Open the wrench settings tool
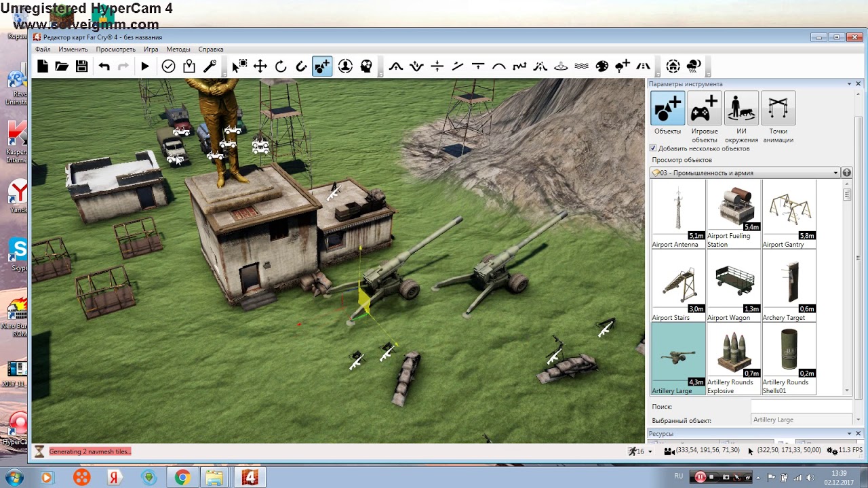This screenshot has height=488, width=868. click(x=210, y=66)
